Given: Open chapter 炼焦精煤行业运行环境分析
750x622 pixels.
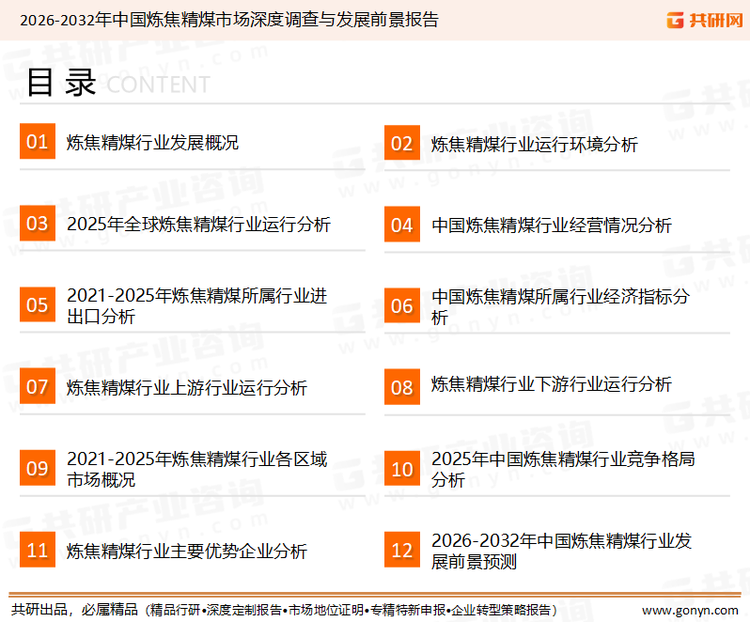Looking at the screenshot, I should click(x=534, y=144).
